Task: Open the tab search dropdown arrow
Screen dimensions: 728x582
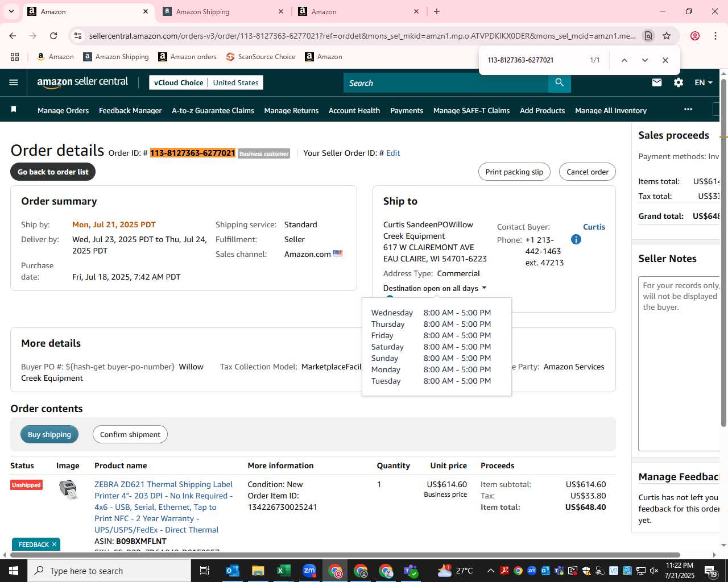Action: pos(11,11)
